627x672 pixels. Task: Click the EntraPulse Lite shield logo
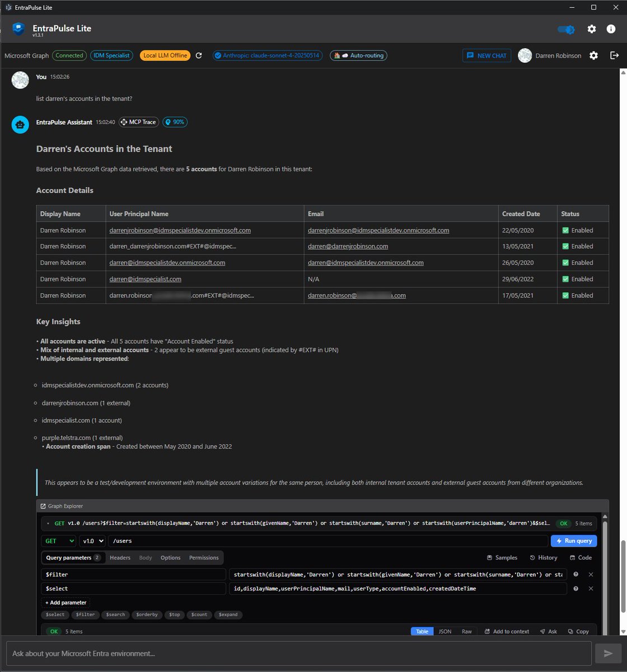click(18, 29)
